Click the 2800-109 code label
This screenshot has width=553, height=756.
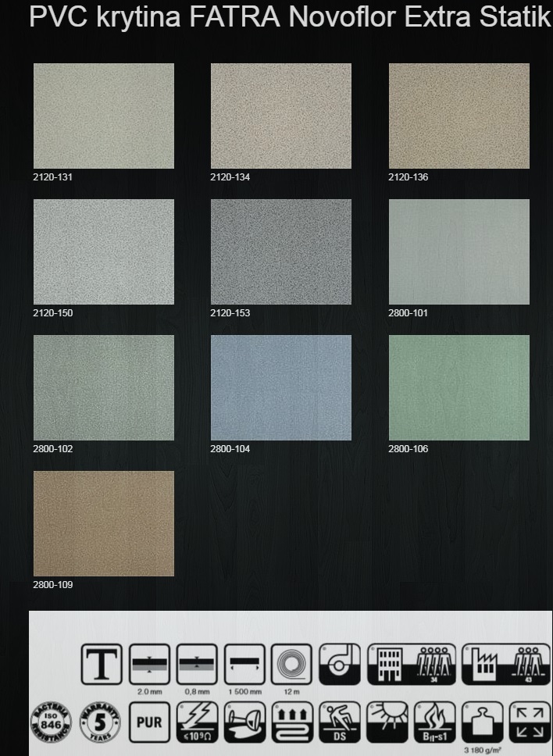point(52,585)
